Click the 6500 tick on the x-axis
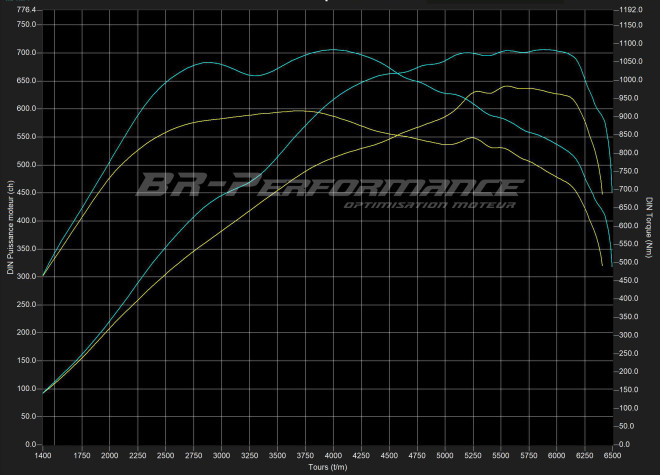This screenshot has width=660, height=475. (x=612, y=455)
